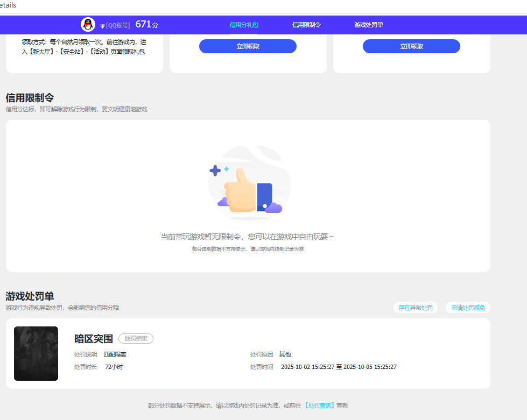The image size is (527, 420).
Task: Click the 申请处罚减免 button
Action: tap(468, 308)
